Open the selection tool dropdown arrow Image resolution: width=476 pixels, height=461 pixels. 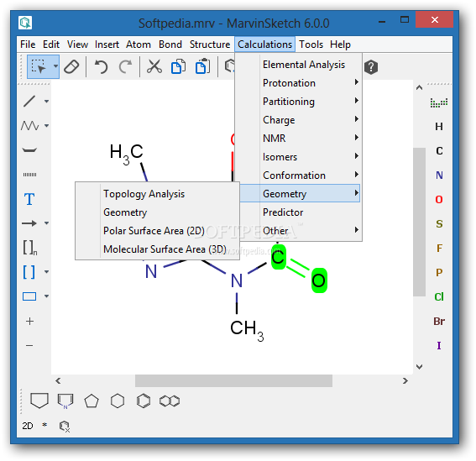point(55,65)
